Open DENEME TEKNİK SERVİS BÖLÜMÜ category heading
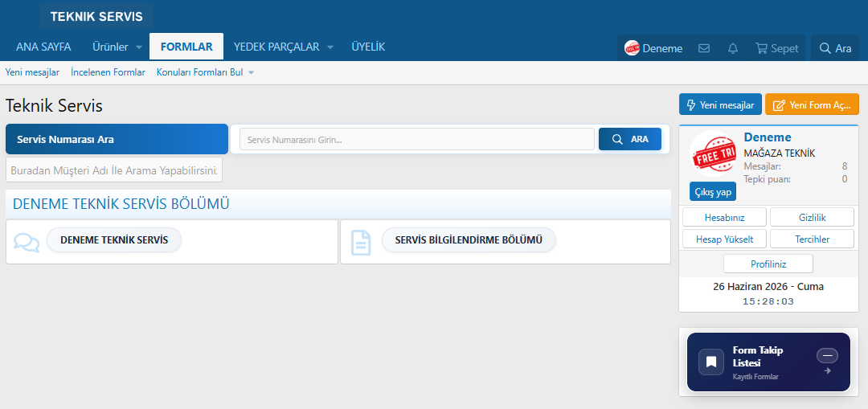The image size is (868, 409). pos(121,203)
